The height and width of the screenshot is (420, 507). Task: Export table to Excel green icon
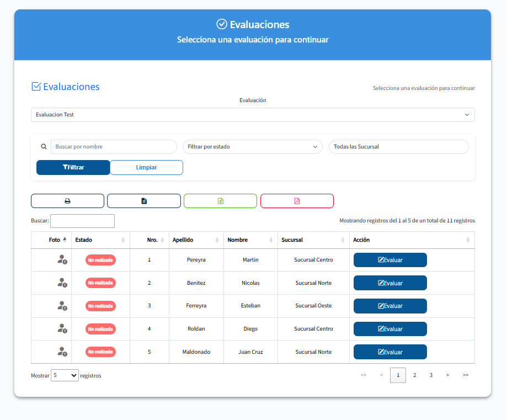[x=220, y=201]
